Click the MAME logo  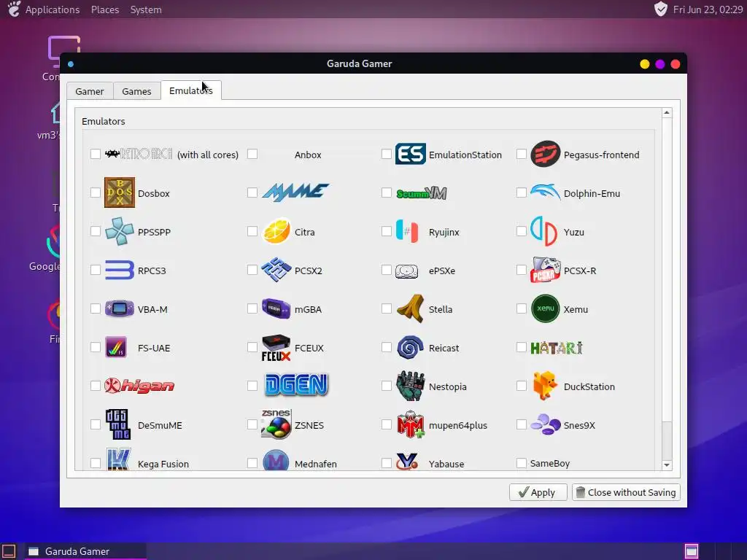coord(295,192)
